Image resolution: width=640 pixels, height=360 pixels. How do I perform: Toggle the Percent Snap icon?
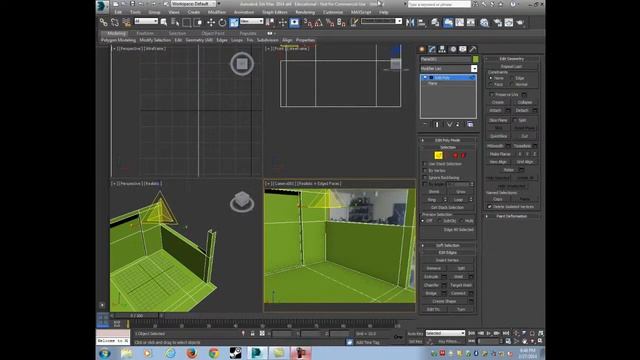pos(330,22)
